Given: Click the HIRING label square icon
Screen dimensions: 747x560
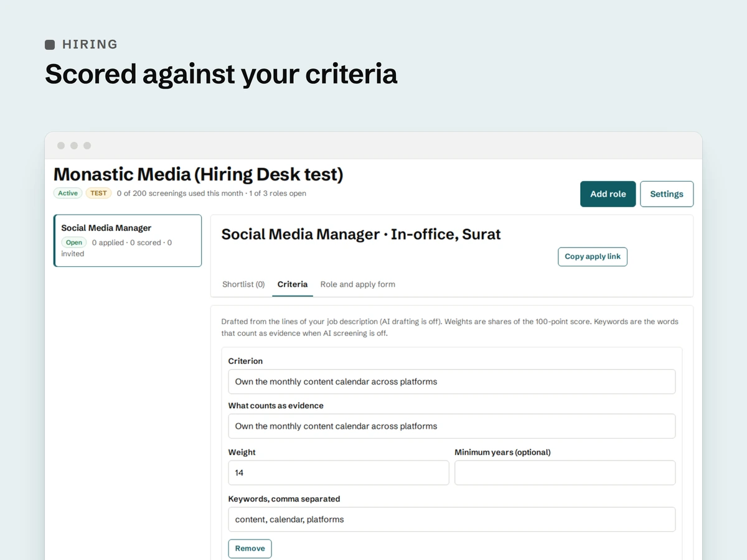Looking at the screenshot, I should click(50, 45).
